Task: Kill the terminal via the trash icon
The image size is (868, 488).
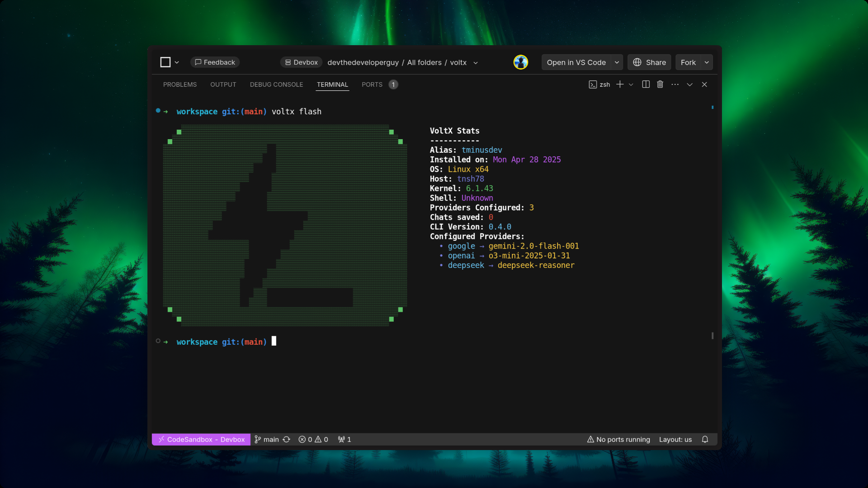Action: (660, 84)
